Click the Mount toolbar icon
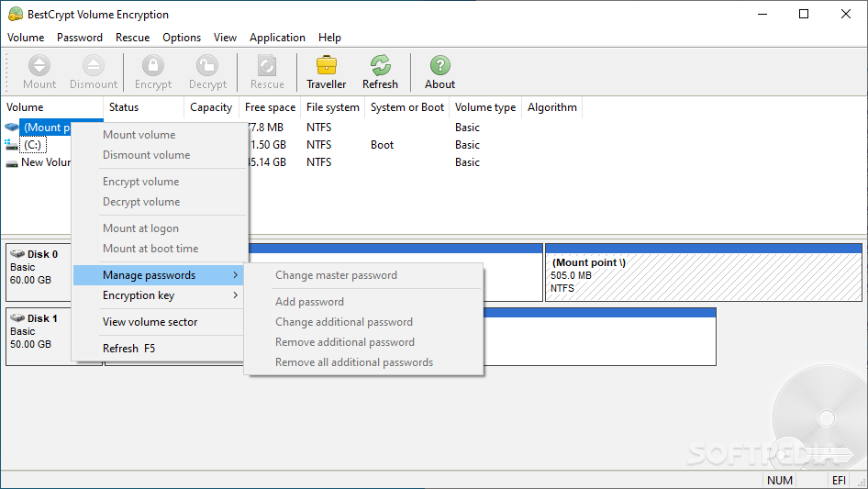This screenshot has width=868, height=489. pos(39,66)
